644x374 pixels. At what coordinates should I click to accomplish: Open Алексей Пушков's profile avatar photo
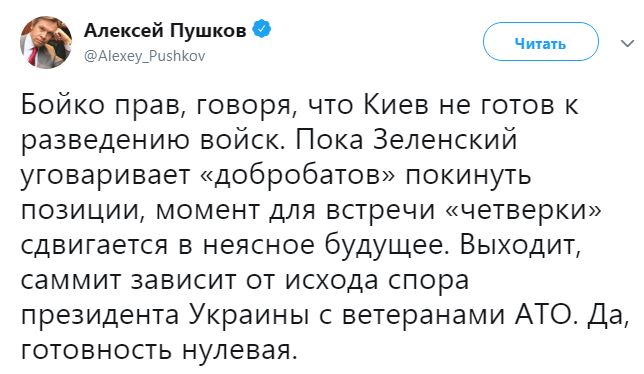tap(46, 43)
